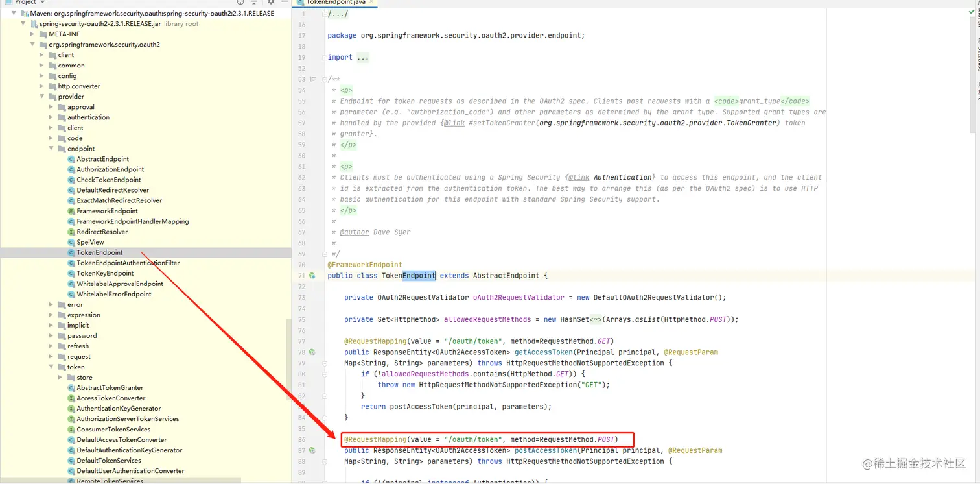Collapse the provider package node

[x=41, y=97]
